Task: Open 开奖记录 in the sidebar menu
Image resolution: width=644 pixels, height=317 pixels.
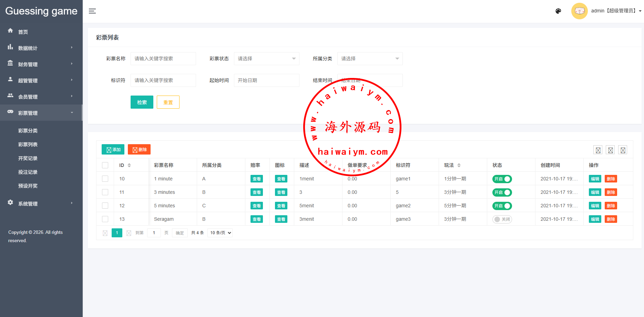Action: coord(28,158)
